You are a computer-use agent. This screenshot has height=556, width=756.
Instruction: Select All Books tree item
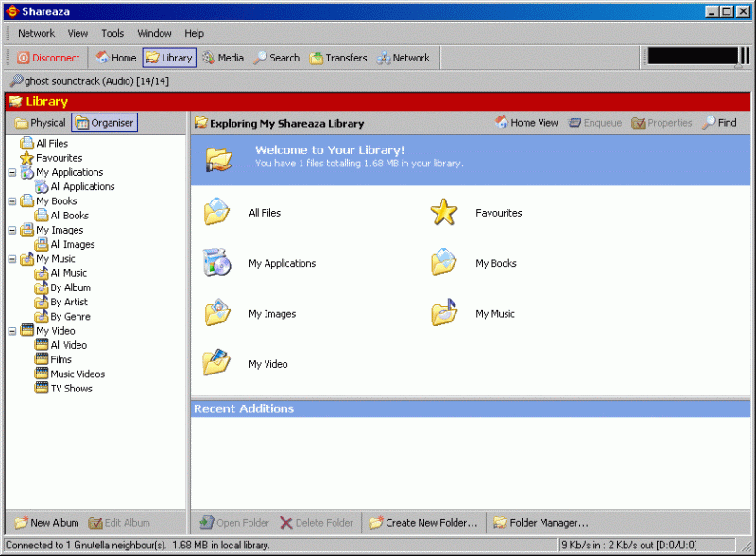pyautogui.click(x=61, y=216)
